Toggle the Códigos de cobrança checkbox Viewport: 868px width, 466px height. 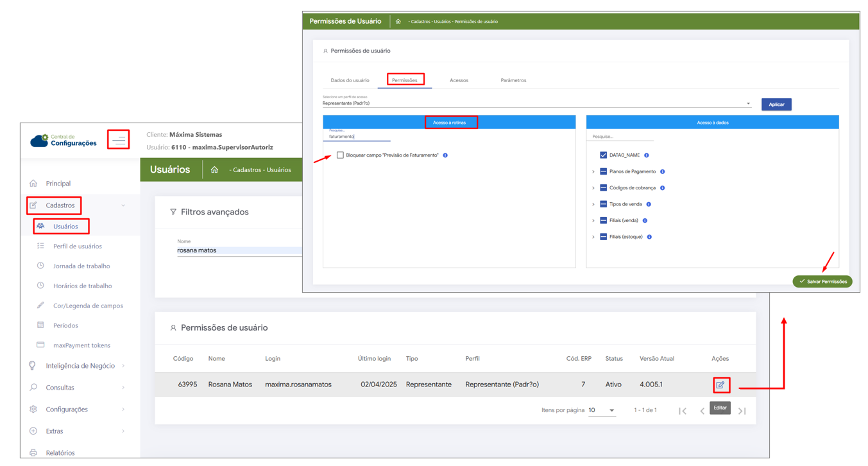tap(603, 188)
